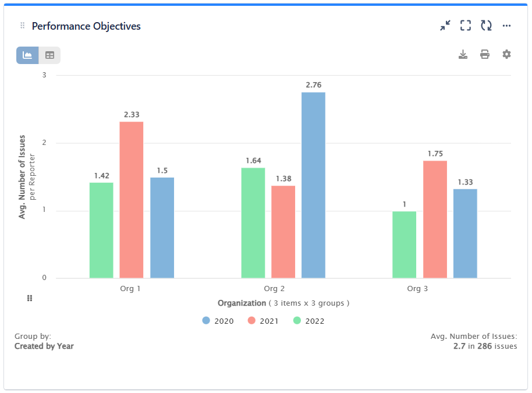Refresh the Performance Objectives gadget
This screenshot has height=393, width=532.
486,25
